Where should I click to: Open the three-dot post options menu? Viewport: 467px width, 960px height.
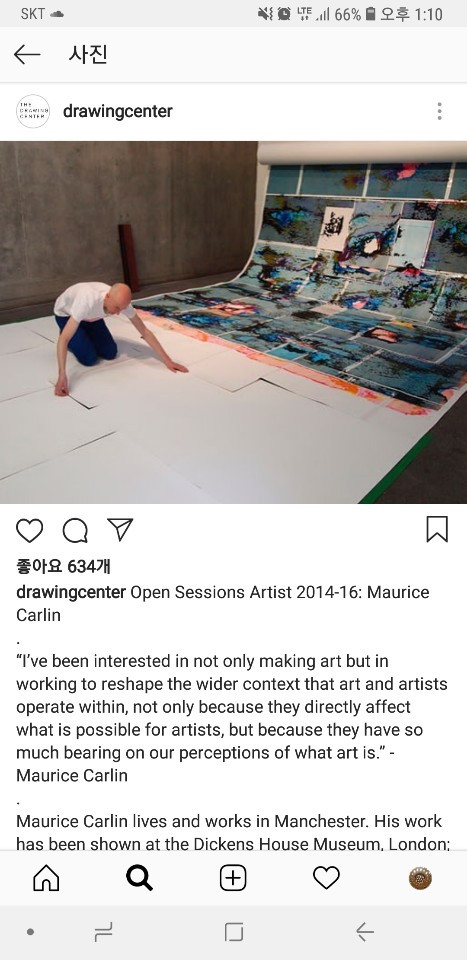(x=439, y=111)
